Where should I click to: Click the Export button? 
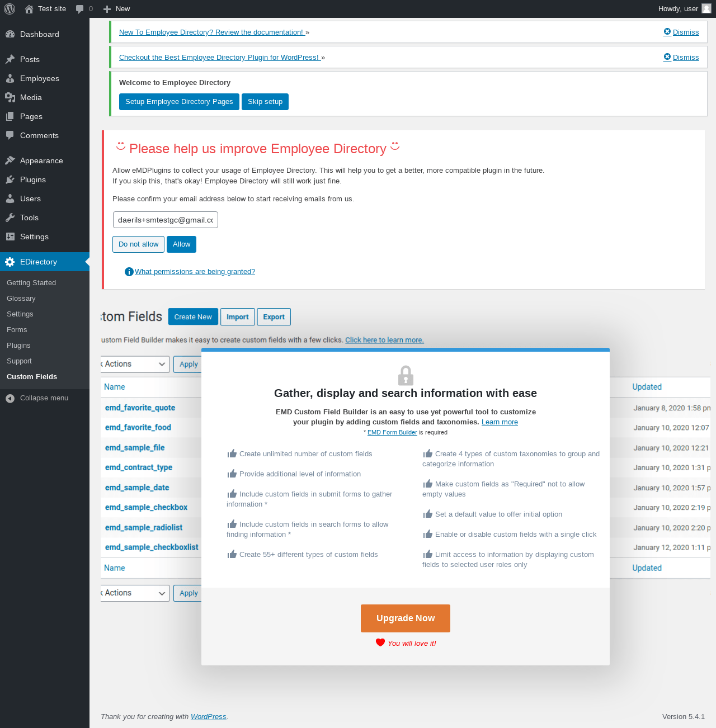(x=274, y=317)
